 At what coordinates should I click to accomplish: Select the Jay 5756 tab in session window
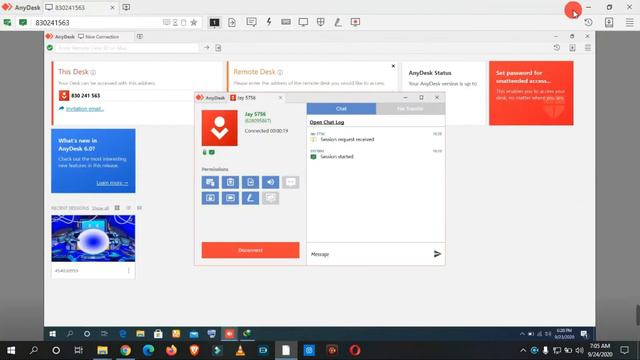click(x=256, y=98)
